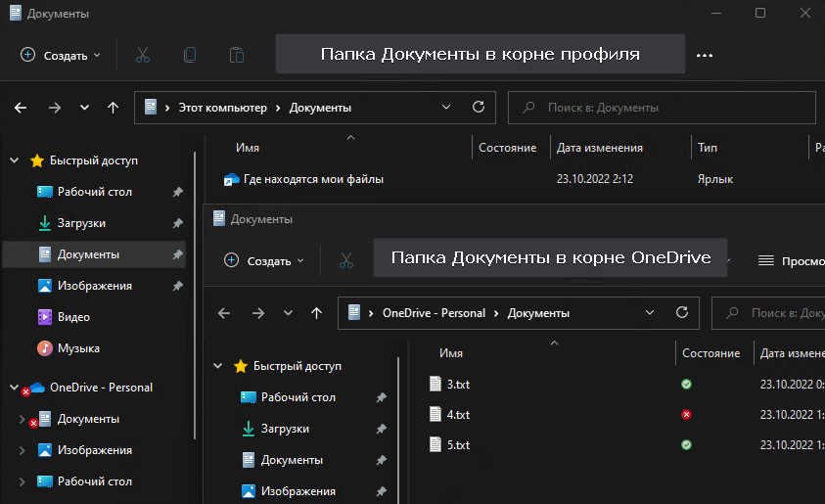Go up one level in back window
This screenshot has height=504, width=825.
point(114,108)
